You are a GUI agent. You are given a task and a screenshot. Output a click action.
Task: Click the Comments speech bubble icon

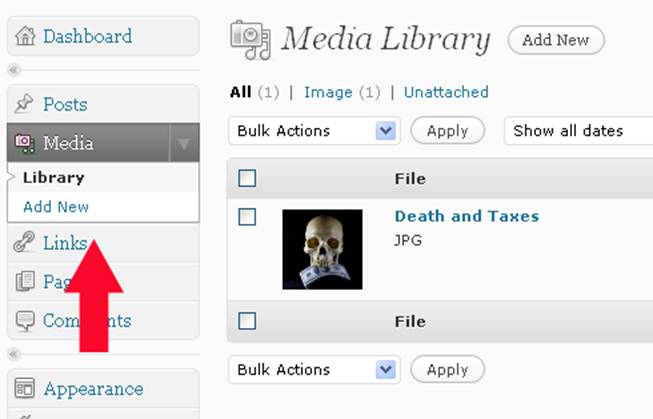tap(25, 321)
